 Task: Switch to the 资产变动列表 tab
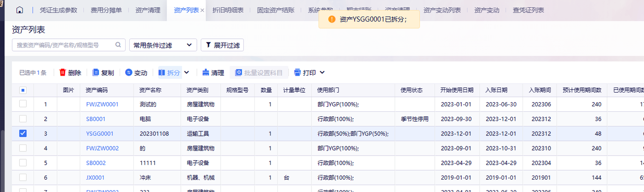(x=442, y=10)
